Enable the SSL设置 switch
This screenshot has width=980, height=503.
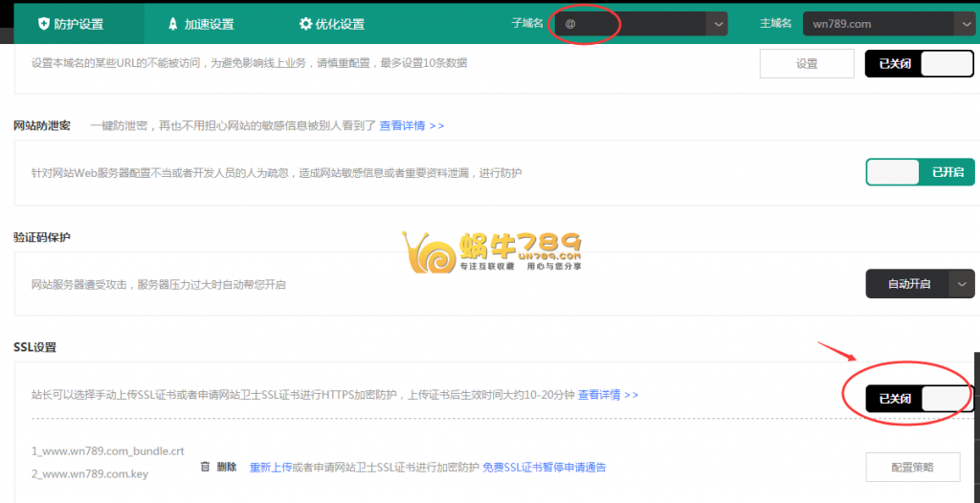(x=919, y=398)
